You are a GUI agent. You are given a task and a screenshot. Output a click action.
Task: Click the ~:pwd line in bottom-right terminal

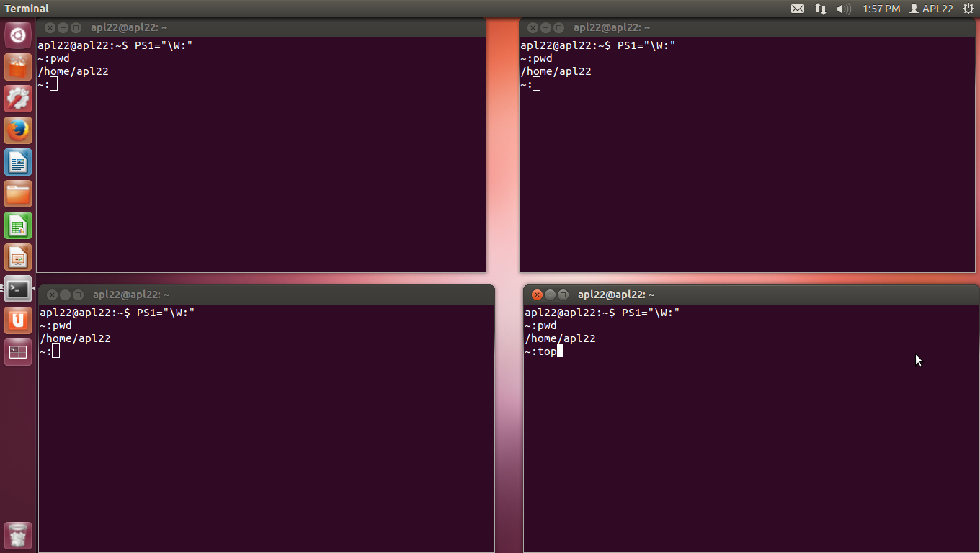click(540, 325)
